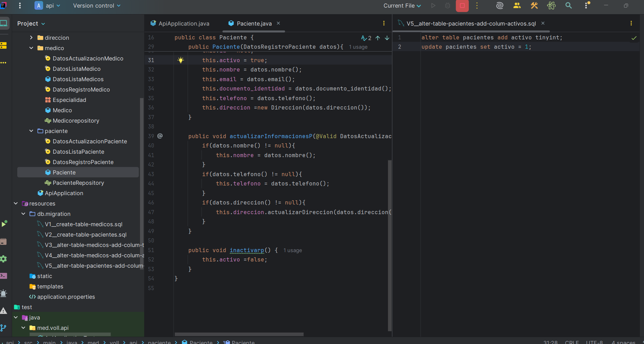644x344 pixels.
Task: Close the Paciente.java tab
Action: pos(278,23)
